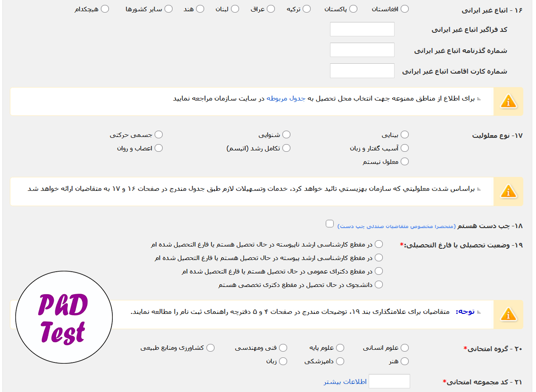Select the هند radio button
The image size is (536, 392).
tap(200, 9)
